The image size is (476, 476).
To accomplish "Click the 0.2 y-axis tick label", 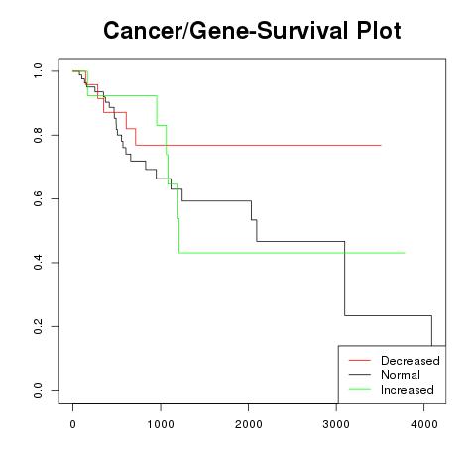I will click(x=38, y=326).
